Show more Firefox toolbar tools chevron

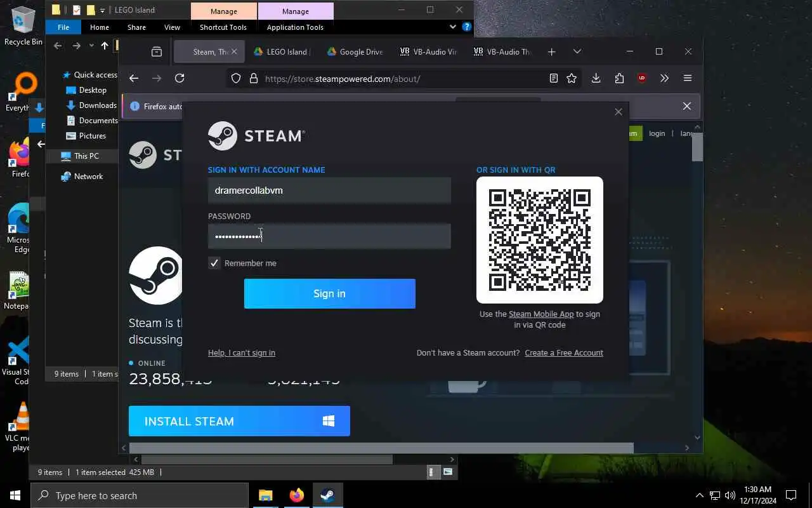click(664, 78)
